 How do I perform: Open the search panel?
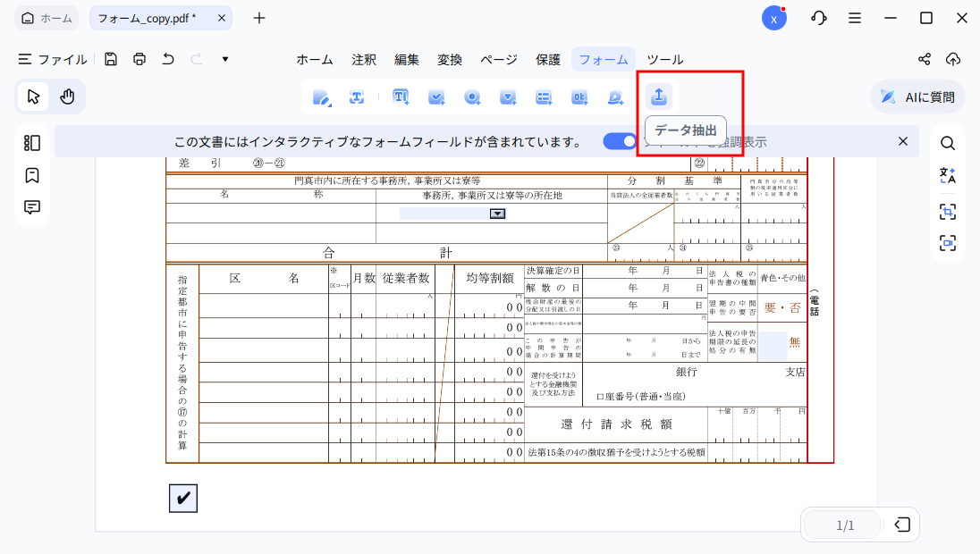tap(948, 142)
